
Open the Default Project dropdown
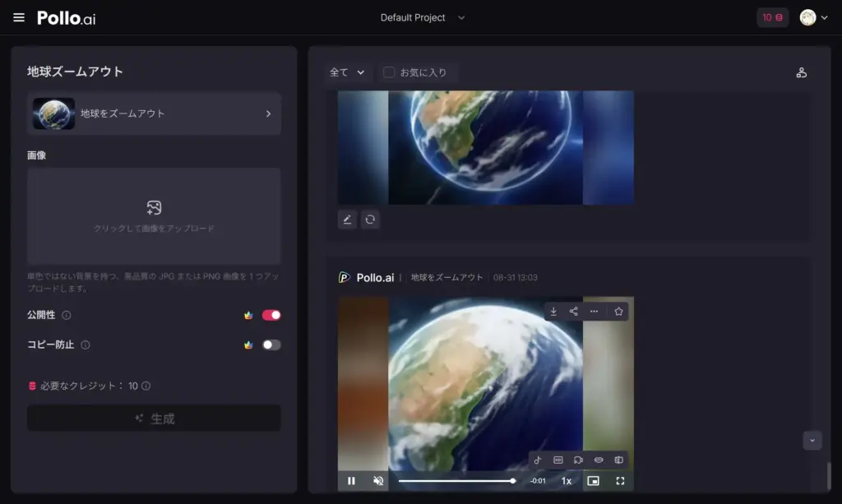click(x=423, y=18)
